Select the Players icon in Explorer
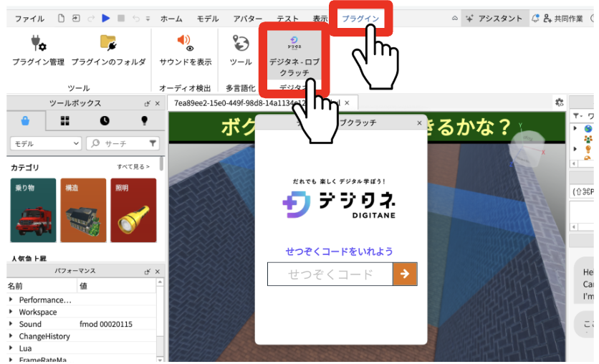This screenshot has width=599, height=364. pos(588,138)
